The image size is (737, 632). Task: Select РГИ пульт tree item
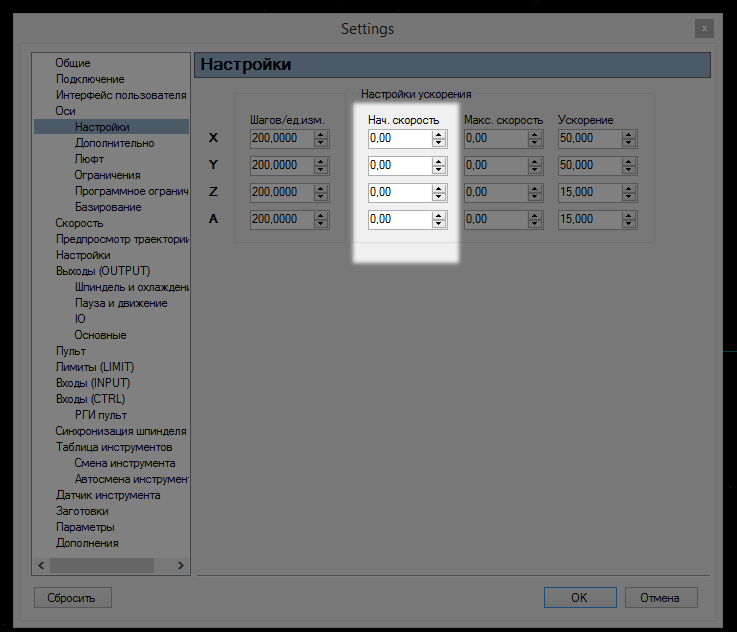pos(101,415)
